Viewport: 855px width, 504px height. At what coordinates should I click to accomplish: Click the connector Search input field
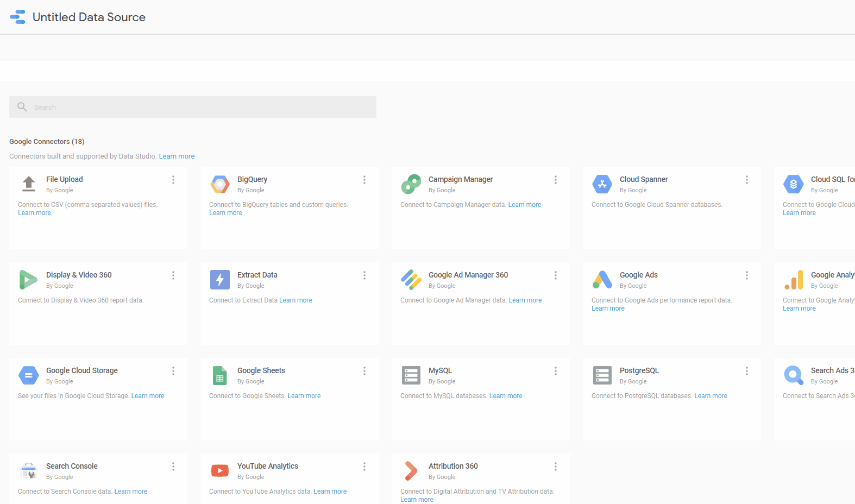[x=193, y=107]
